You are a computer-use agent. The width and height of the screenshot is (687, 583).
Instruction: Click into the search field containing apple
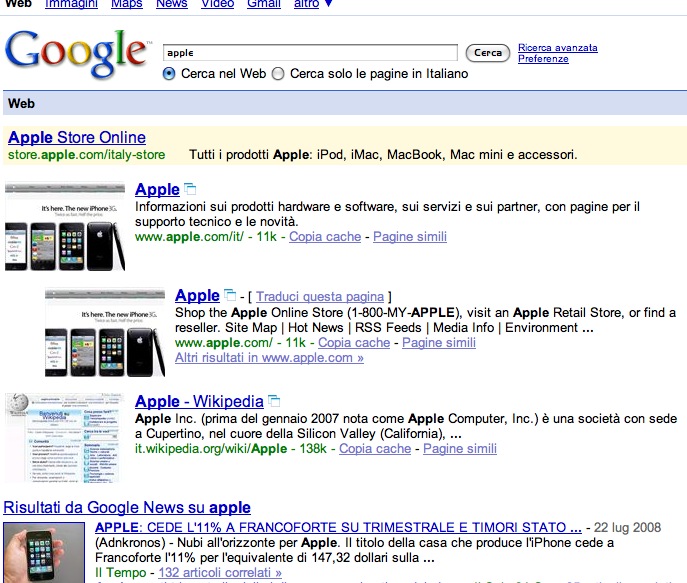click(x=310, y=53)
